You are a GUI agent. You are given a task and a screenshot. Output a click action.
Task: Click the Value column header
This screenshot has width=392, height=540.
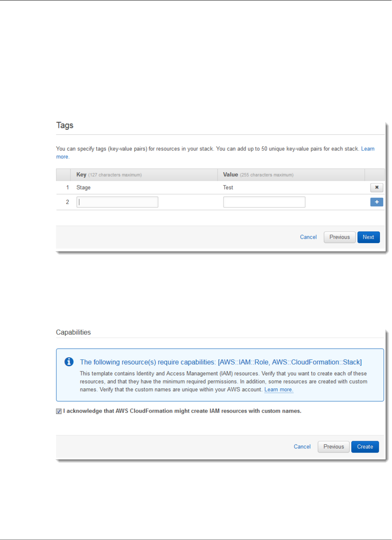(230, 175)
